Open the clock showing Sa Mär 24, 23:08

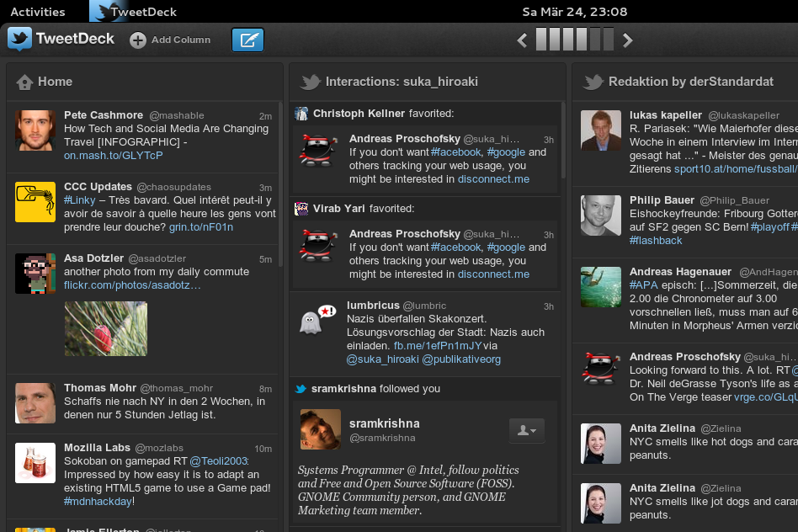click(x=575, y=12)
